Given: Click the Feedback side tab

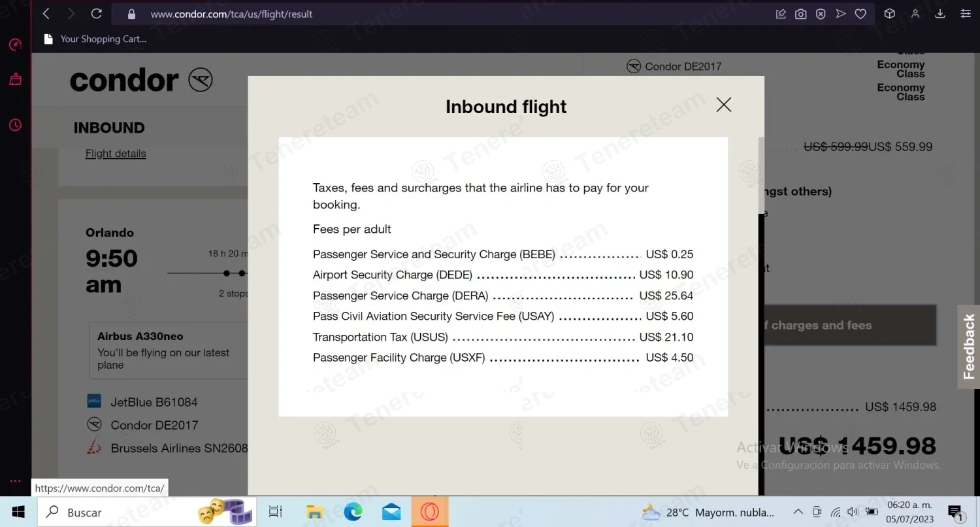Looking at the screenshot, I should click(x=968, y=347).
